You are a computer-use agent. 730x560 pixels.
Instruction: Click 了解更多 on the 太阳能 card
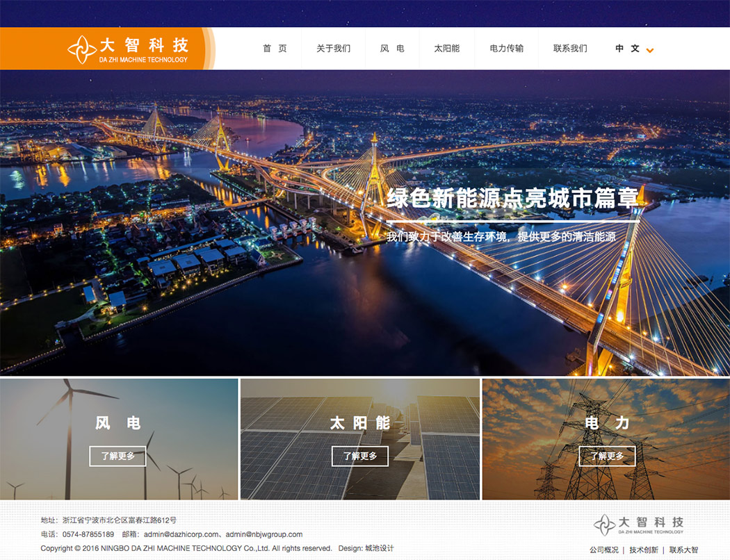(360, 456)
